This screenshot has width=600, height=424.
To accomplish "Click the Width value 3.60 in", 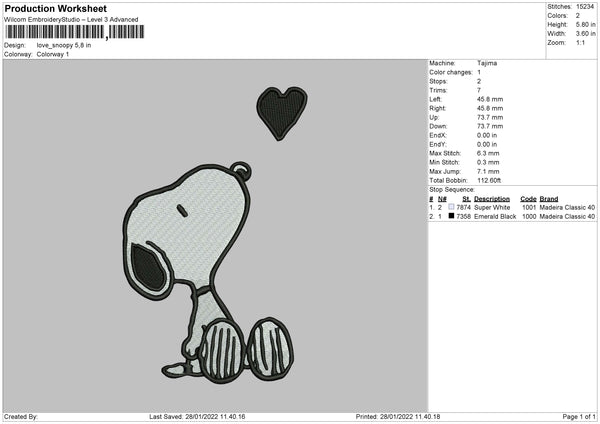I will click(x=585, y=34).
